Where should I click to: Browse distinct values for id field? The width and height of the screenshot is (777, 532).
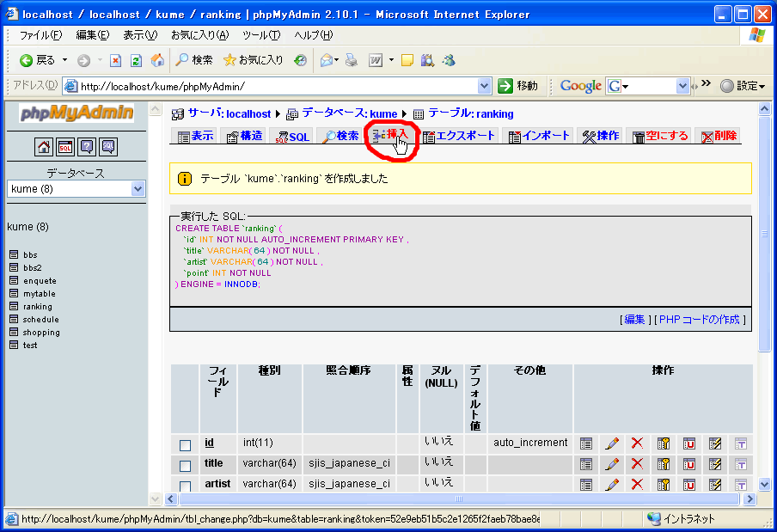click(585, 443)
